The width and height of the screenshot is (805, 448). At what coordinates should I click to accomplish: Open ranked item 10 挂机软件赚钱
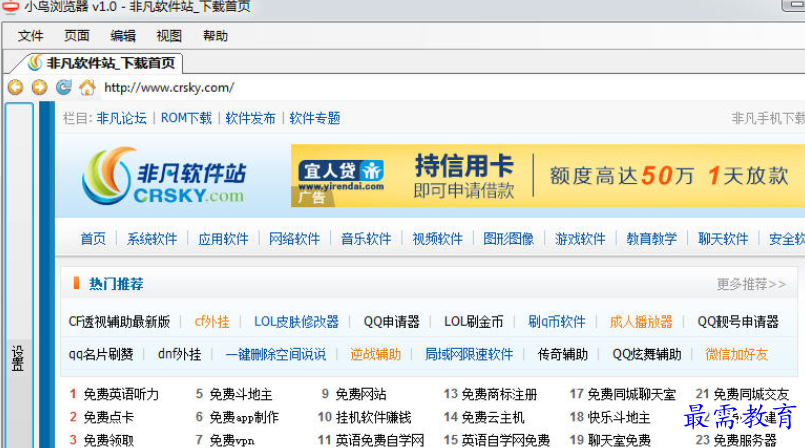(373, 417)
